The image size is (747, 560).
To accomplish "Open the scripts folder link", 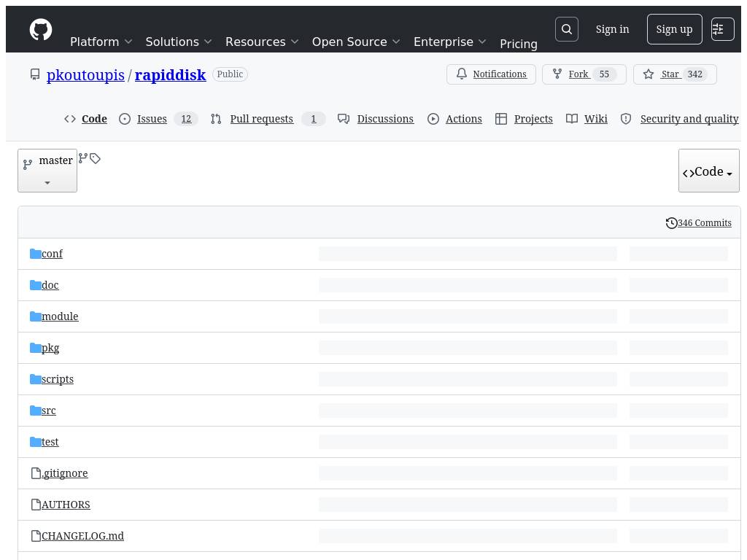I will tap(58, 379).
